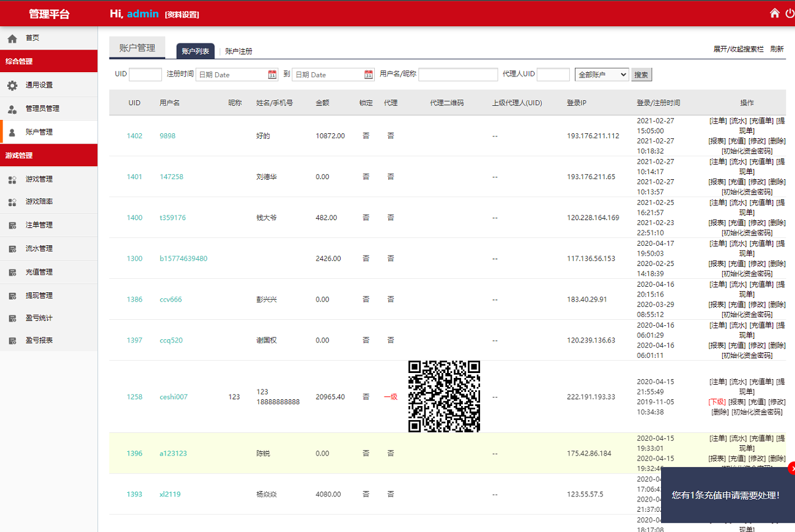Click the 刷新 refresh link
Viewport: 795px width, 532px height.
(x=777, y=50)
